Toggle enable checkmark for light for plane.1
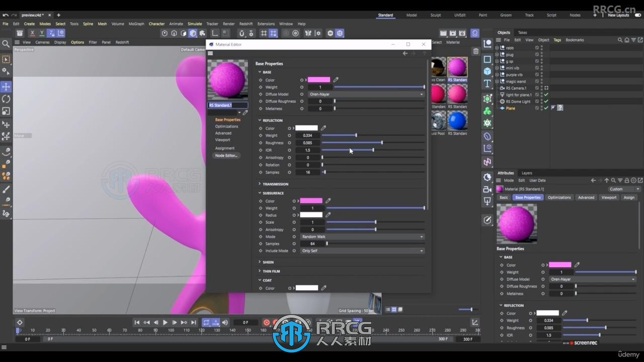Image resolution: width=644 pixels, height=362 pixels. click(546, 95)
